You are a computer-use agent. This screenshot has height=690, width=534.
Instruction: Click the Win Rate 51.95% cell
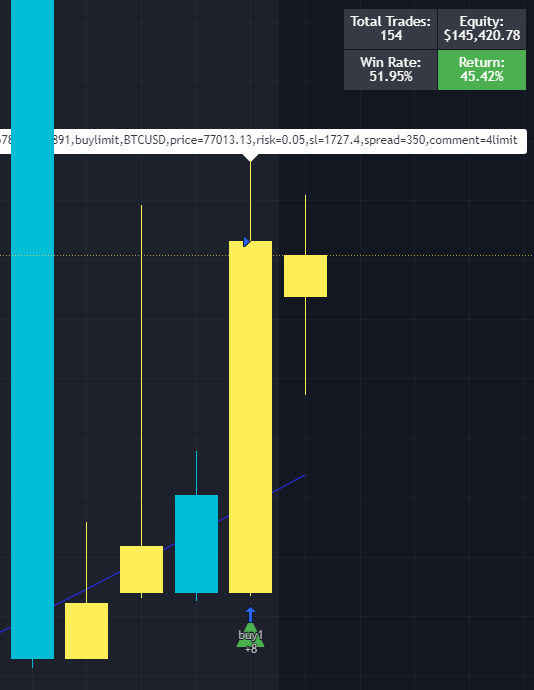[x=390, y=70]
